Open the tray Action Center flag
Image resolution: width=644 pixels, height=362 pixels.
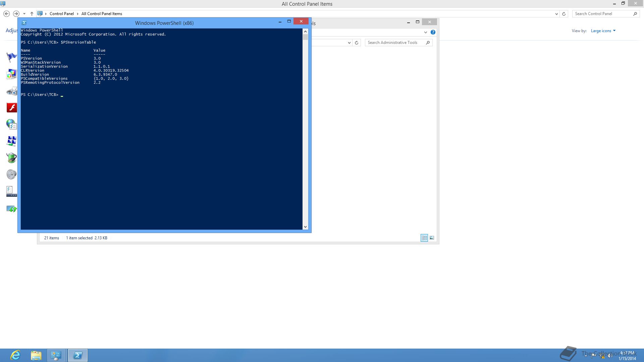point(594,355)
